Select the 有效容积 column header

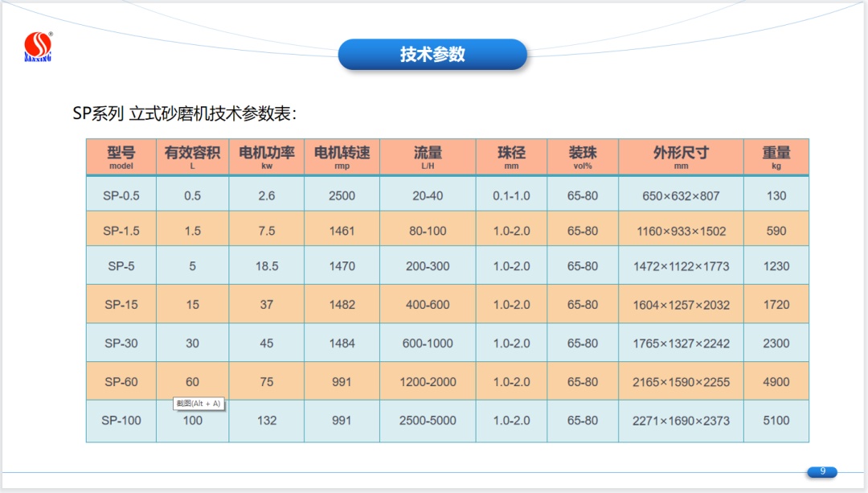point(192,157)
